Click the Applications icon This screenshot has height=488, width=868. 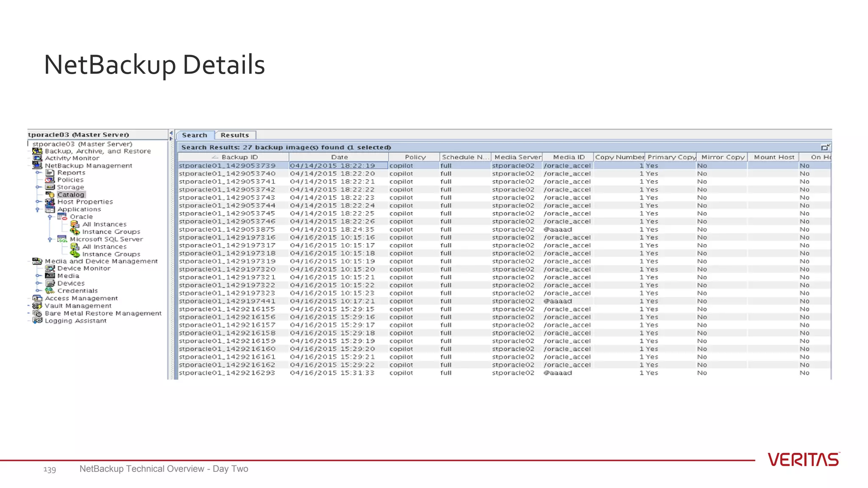click(50, 209)
